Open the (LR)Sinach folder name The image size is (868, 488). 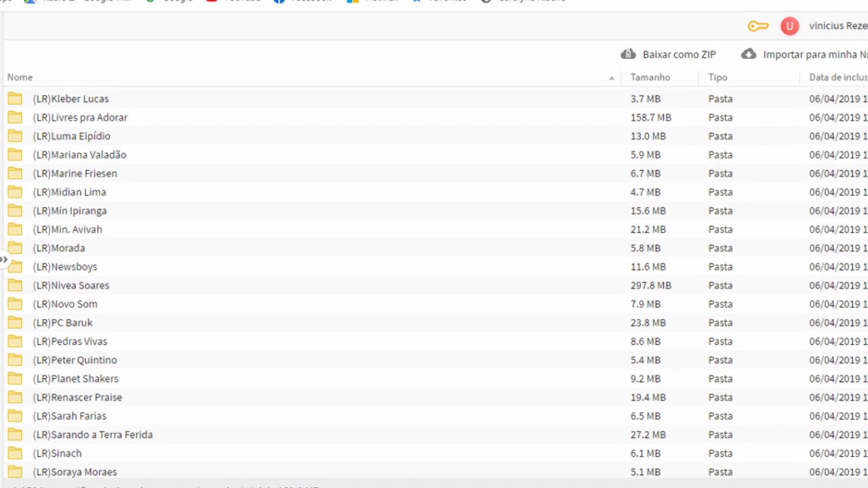(57, 453)
